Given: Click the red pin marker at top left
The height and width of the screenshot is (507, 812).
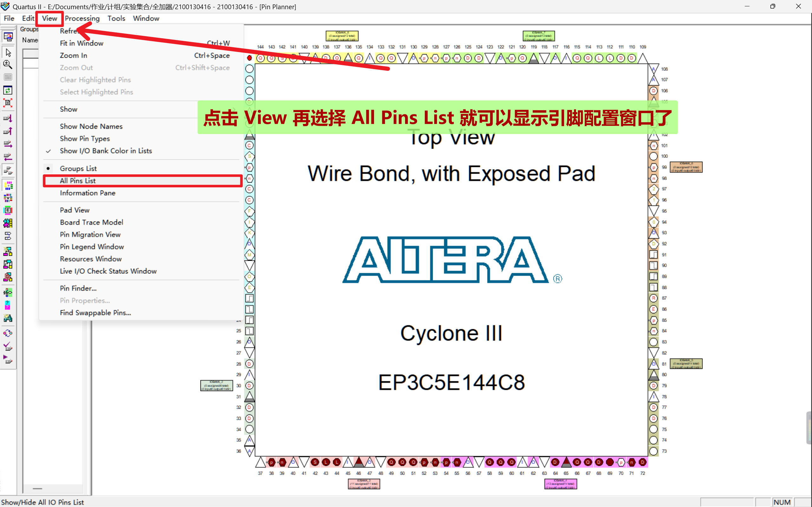Looking at the screenshot, I should tap(250, 58).
